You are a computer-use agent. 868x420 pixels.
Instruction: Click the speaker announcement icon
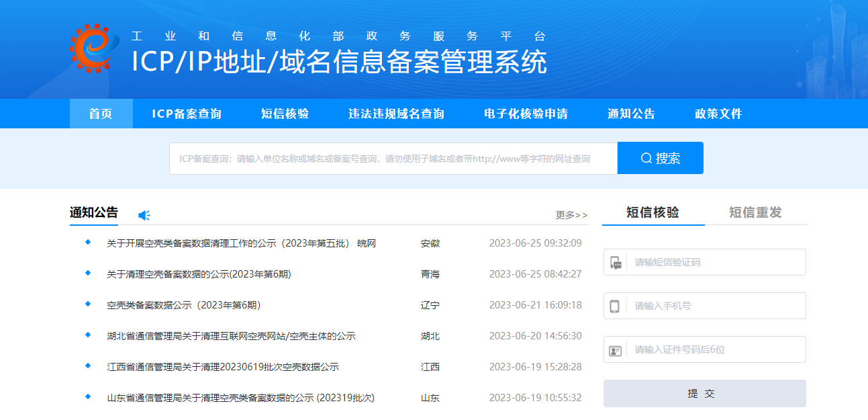click(x=144, y=215)
